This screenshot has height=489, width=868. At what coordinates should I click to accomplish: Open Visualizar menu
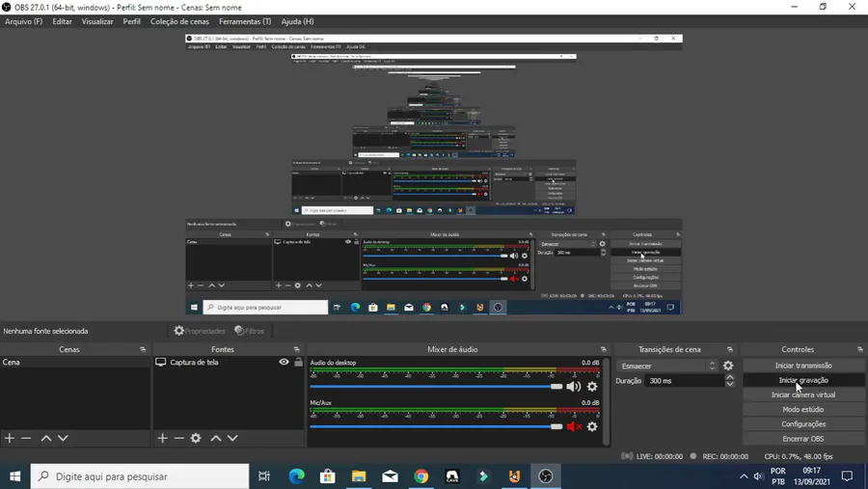click(97, 21)
